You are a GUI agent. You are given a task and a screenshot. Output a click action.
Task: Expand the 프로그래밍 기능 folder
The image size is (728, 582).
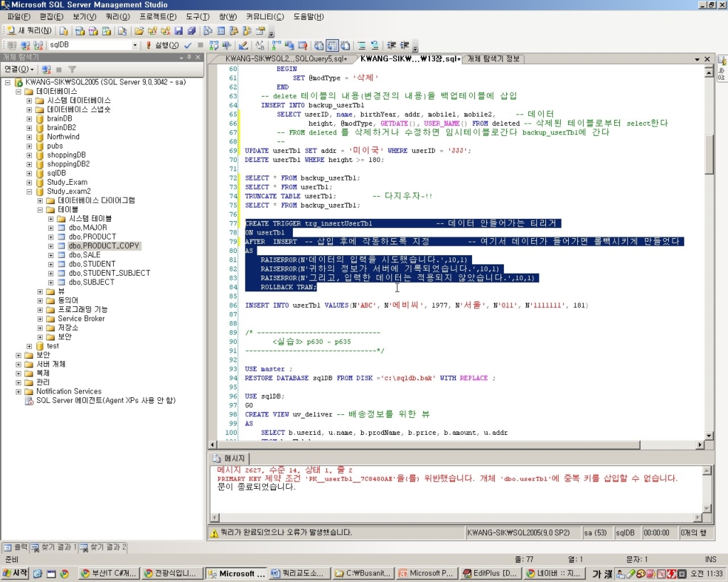click(40, 310)
